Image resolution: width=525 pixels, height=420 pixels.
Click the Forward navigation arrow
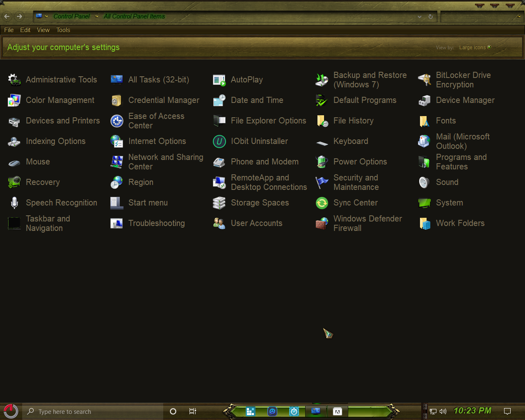(x=19, y=16)
